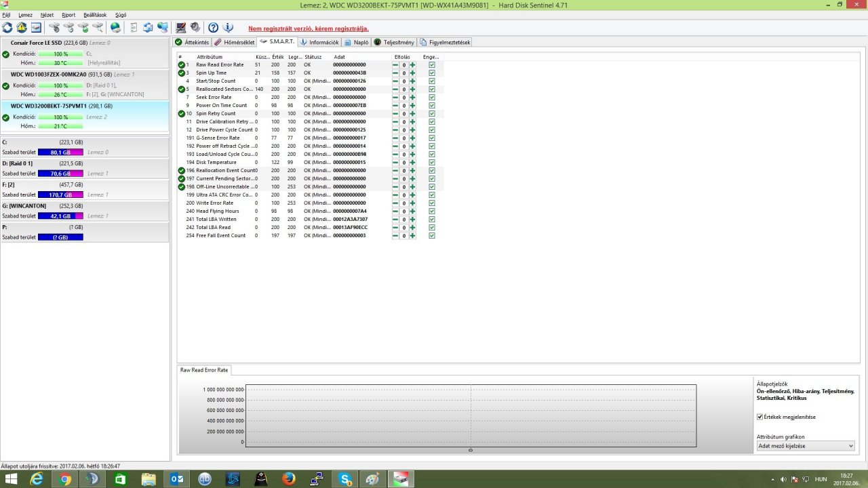Screen dimensions: 868x488
Task: Toggle Free Fall Event Count checkbox
Action: 432,235
